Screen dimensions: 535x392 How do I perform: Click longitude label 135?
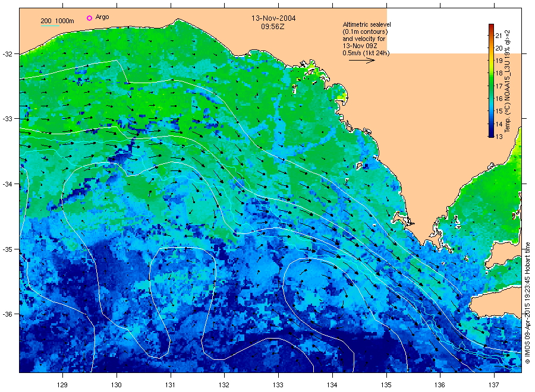click(386, 385)
